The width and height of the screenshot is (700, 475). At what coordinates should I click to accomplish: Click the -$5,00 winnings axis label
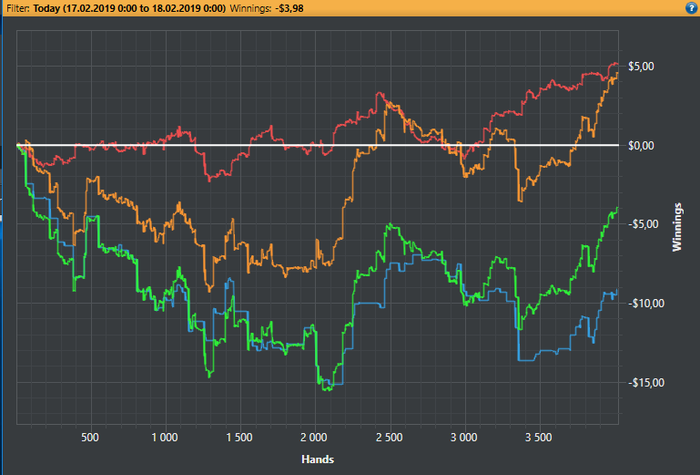pyautogui.click(x=641, y=224)
